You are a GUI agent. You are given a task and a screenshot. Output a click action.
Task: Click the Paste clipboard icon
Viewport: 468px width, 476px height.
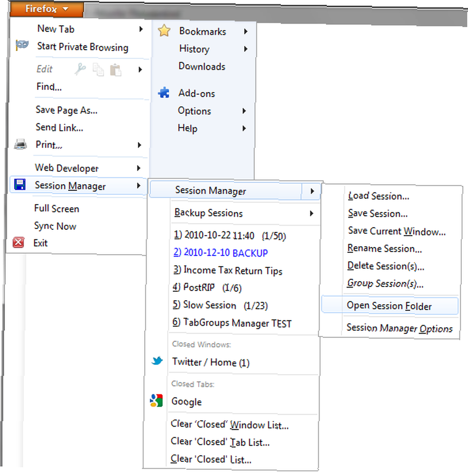point(116,70)
